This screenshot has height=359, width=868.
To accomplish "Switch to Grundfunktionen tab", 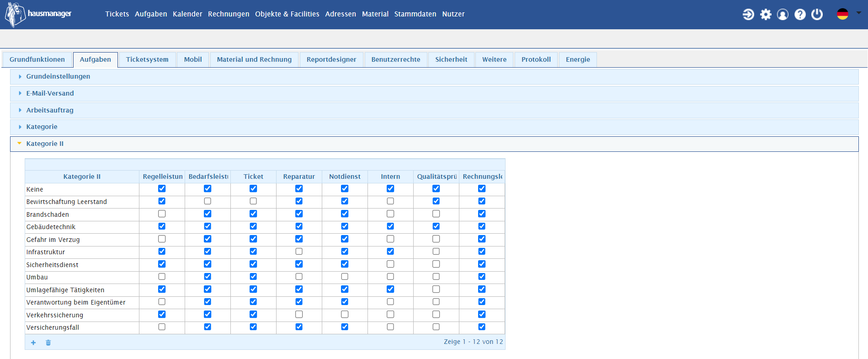I will [37, 59].
